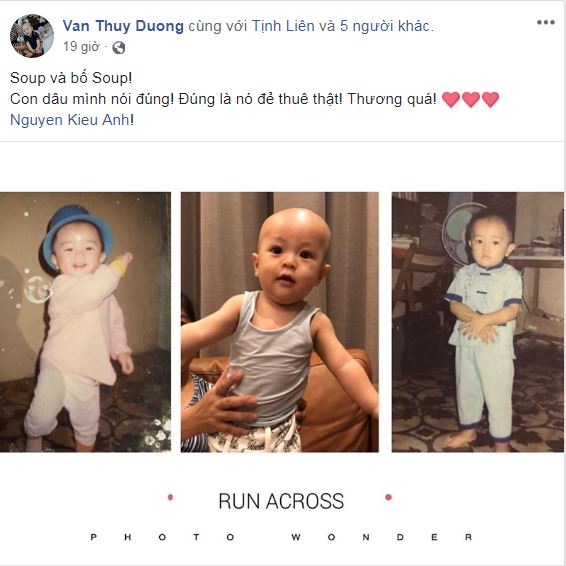The height and width of the screenshot is (566, 566).
Task: Open photo of child in light-blue outfit
Action: [x=478, y=322]
